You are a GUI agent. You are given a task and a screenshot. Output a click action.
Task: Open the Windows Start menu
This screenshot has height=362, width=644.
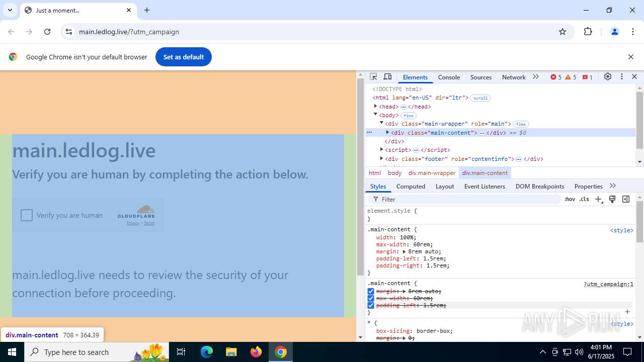[12, 352]
